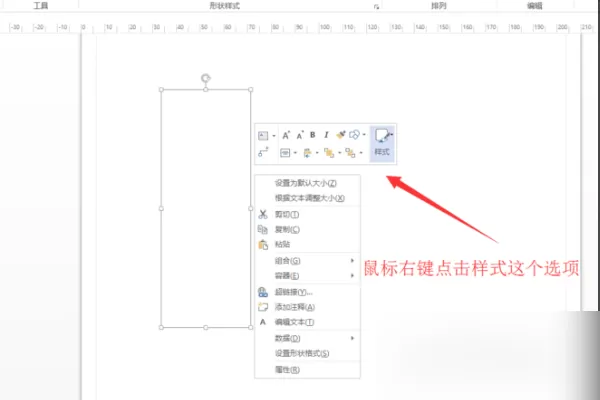The height and width of the screenshot is (400, 600).
Task: Expand the 容器(E) submenu
Action: coord(307,276)
